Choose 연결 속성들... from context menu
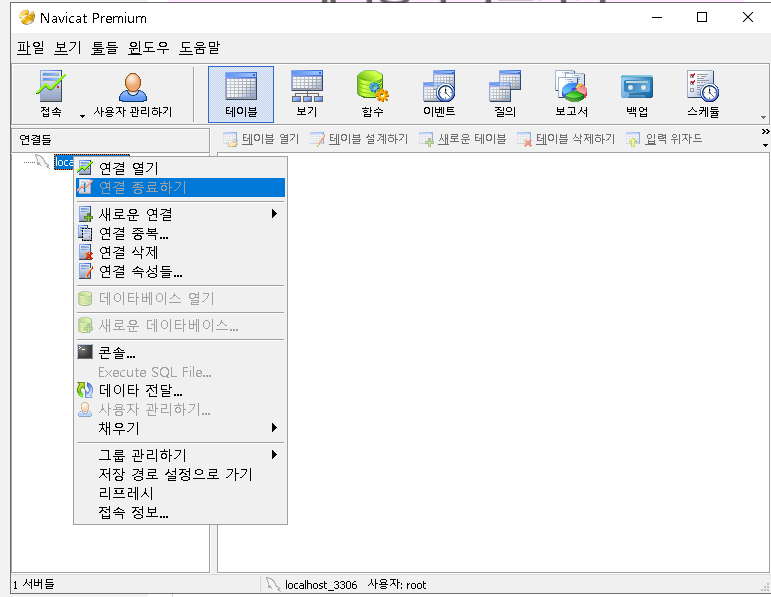The image size is (771, 597). tap(180, 271)
